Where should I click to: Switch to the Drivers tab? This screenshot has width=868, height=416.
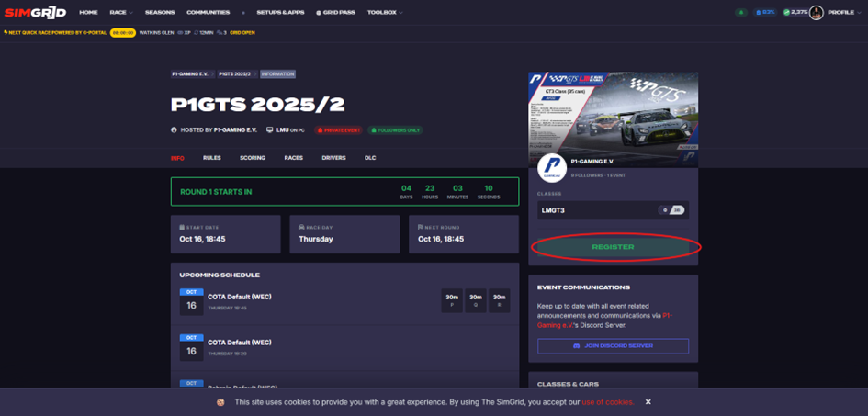(x=333, y=158)
